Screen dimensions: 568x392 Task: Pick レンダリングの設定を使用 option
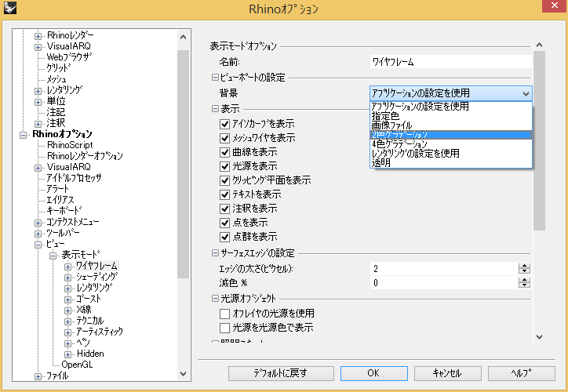[x=450, y=154]
